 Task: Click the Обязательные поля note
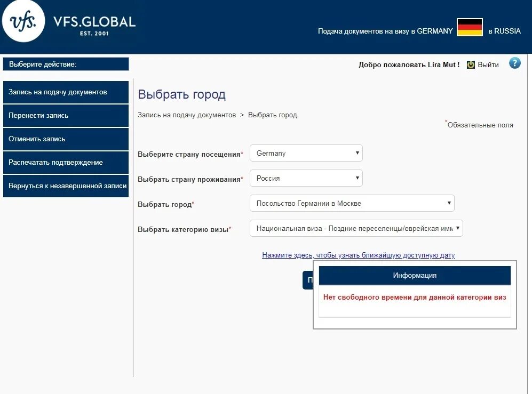[x=479, y=124]
